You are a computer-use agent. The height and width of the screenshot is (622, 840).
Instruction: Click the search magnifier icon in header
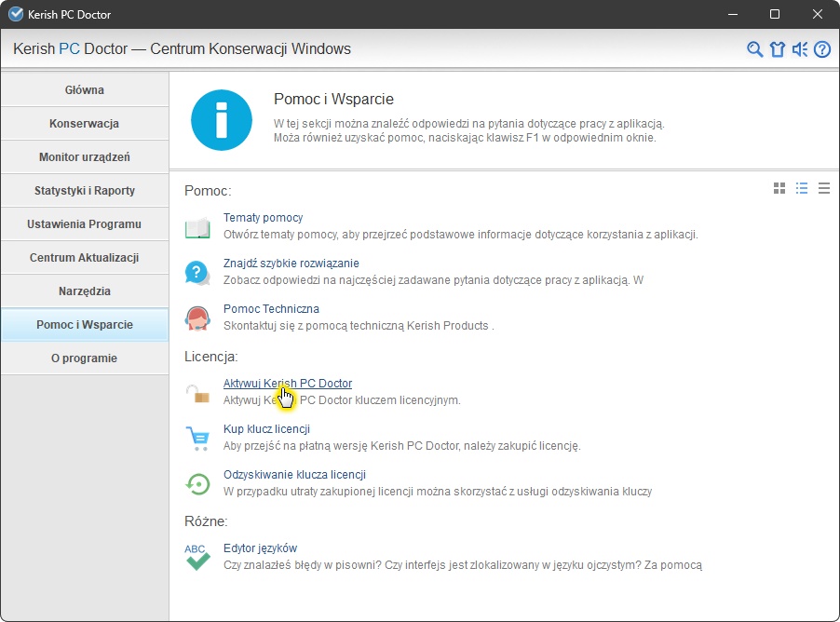point(755,49)
